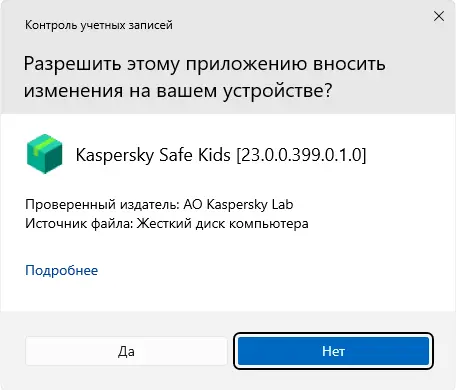This screenshot has width=456, height=390.
Task: Open the Подробнее details link
Action: [62, 270]
